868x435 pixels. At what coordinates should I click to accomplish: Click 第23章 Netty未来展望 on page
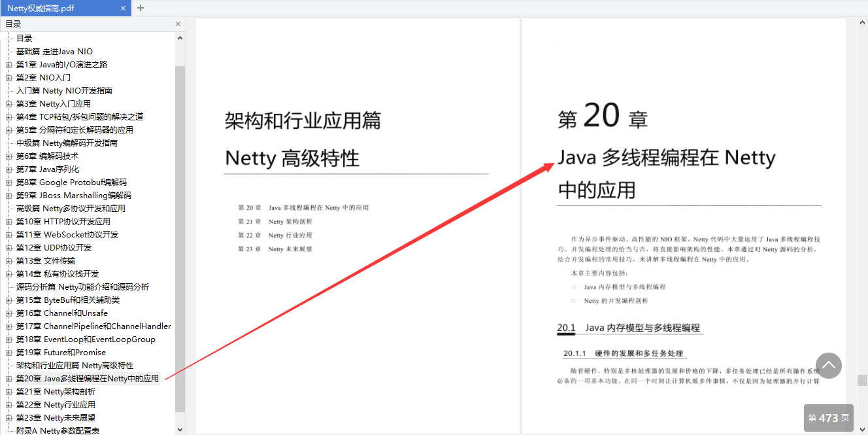point(275,249)
